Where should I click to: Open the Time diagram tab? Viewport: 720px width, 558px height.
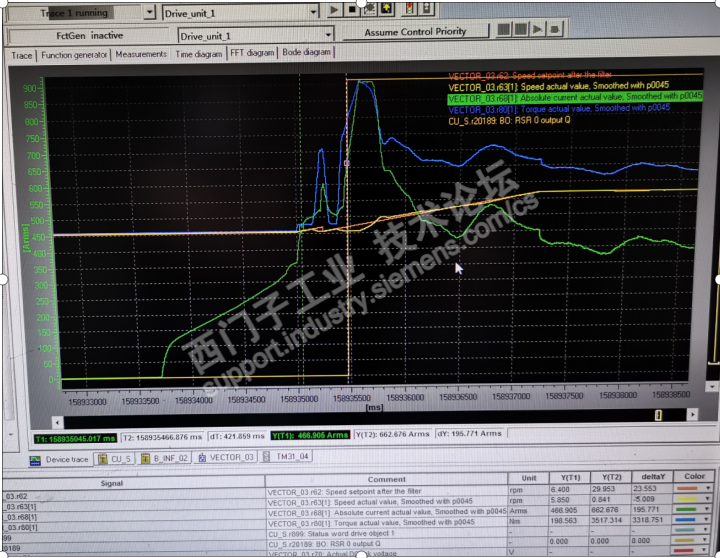coord(198,54)
